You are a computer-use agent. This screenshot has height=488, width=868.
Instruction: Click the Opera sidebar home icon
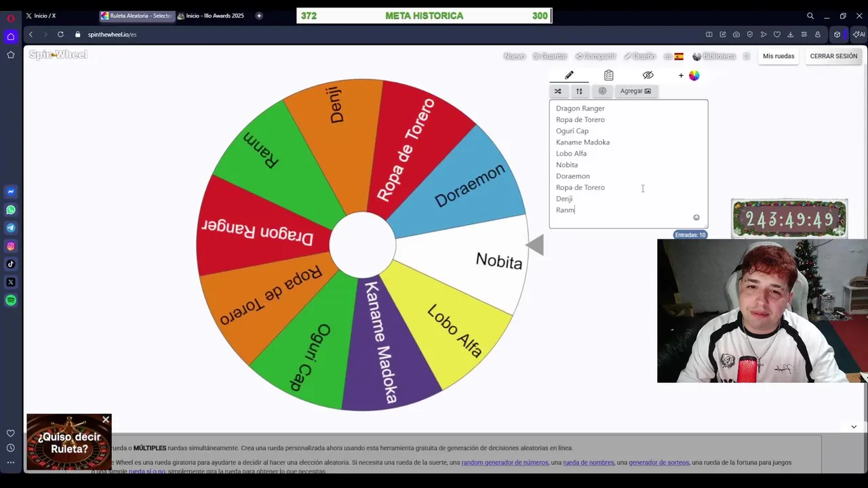point(11,37)
